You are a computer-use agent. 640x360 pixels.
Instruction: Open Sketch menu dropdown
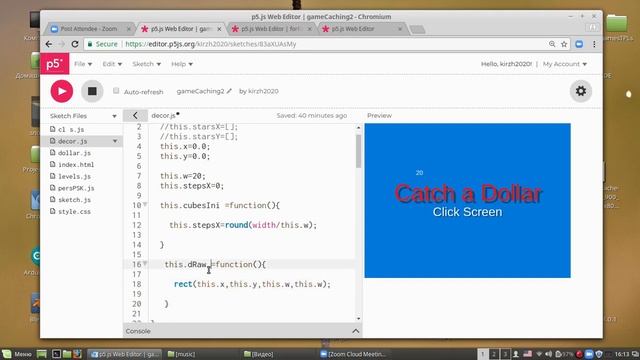147,64
